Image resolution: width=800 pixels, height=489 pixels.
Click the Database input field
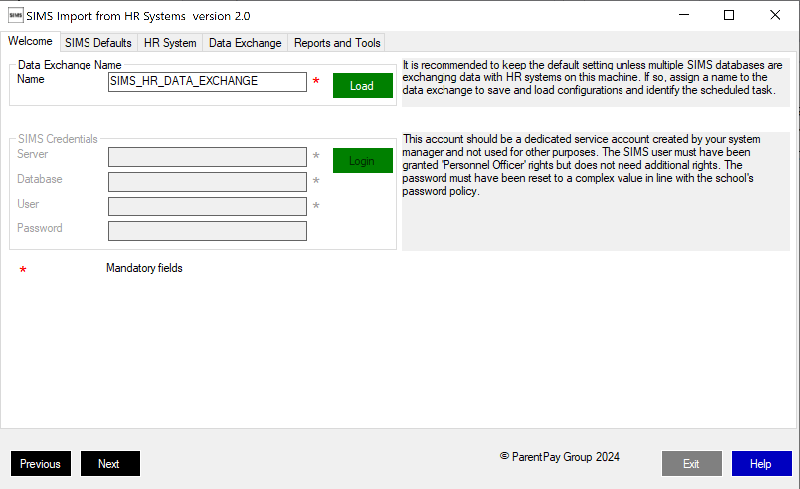click(x=207, y=182)
